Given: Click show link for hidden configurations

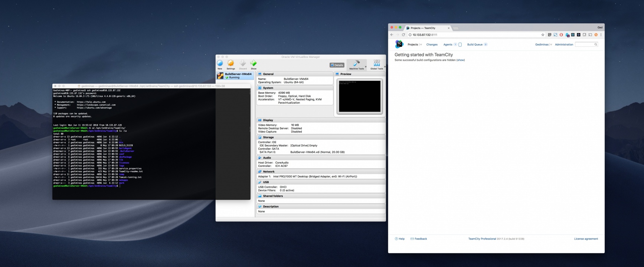Looking at the screenshot, I should pyautogui.click(x=460, y=60).
